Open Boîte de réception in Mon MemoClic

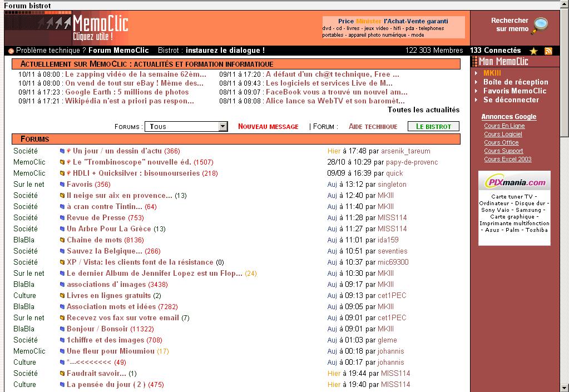coord(516,82)
